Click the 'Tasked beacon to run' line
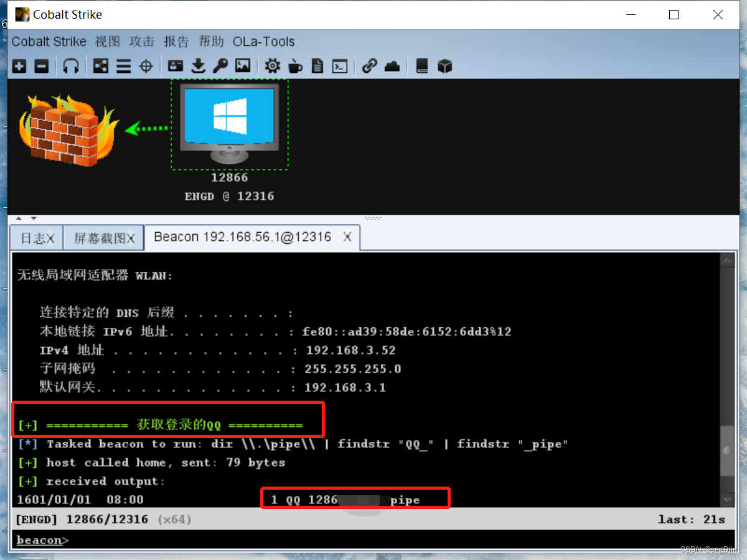The height and width of the screenshot is (560, 747). click(293, 444)
